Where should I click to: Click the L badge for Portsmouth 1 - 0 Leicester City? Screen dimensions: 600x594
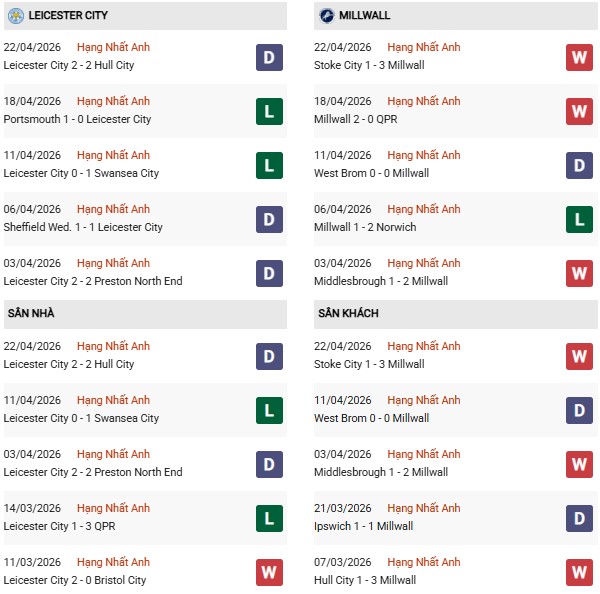268,111
